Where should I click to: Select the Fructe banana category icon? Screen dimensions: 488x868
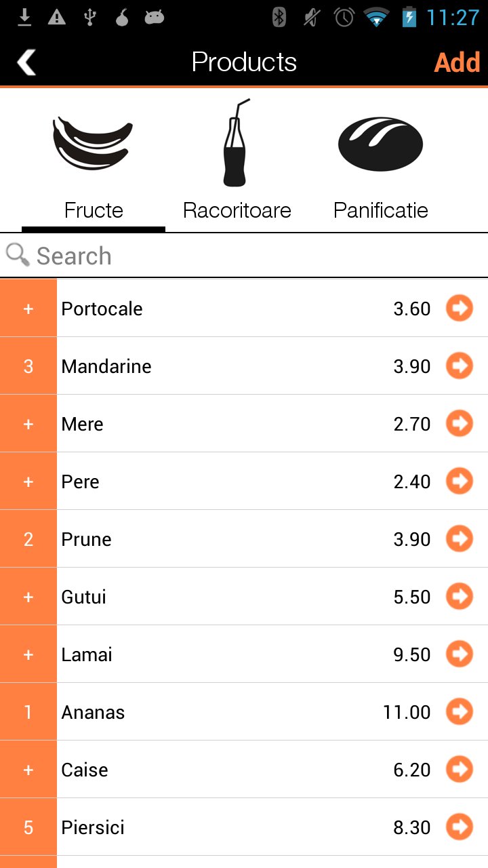point(93,143)
